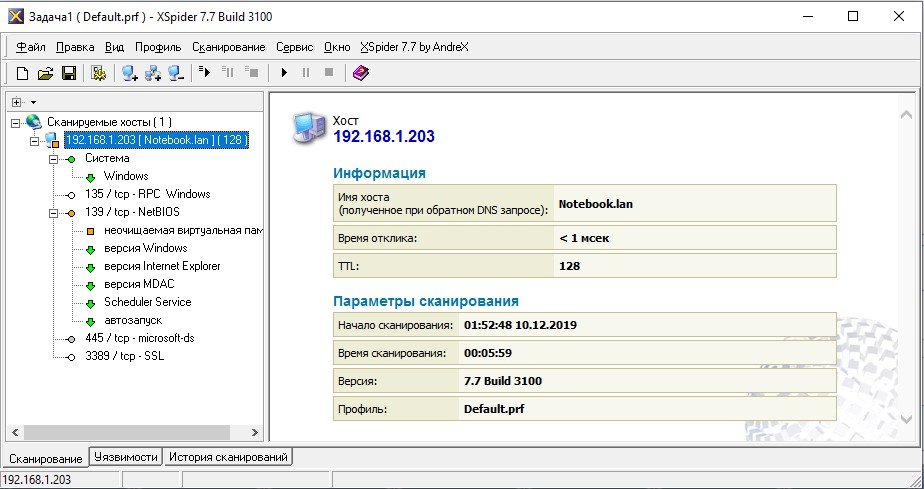Click the XSpider app icon in title bar

click(15, 16)
